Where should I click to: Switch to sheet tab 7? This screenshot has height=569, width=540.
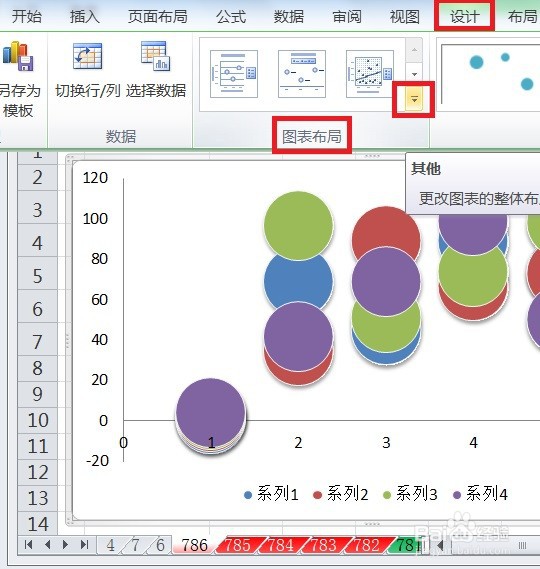[135, 545]
